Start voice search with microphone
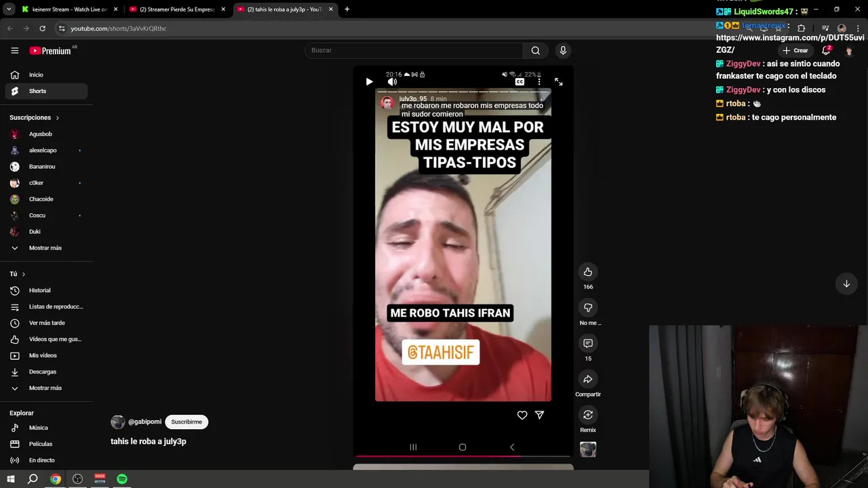868x488 pixels. [563, 50]
